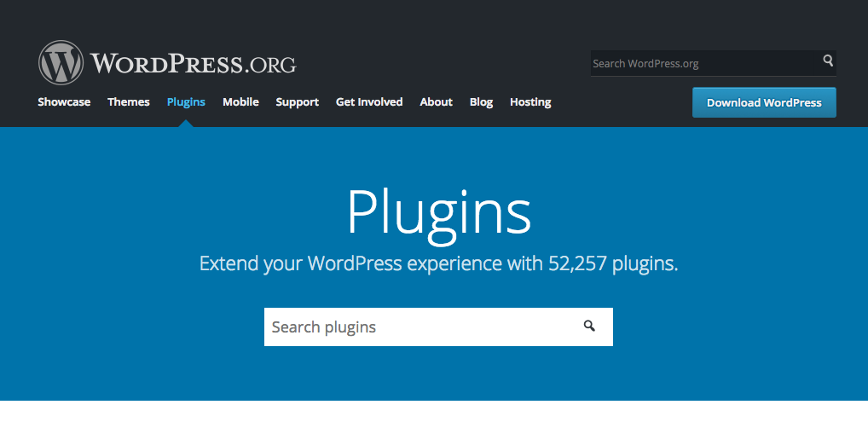
Task: Click the magnifier icon in the WordPress.org search
Action: point(828,61)
